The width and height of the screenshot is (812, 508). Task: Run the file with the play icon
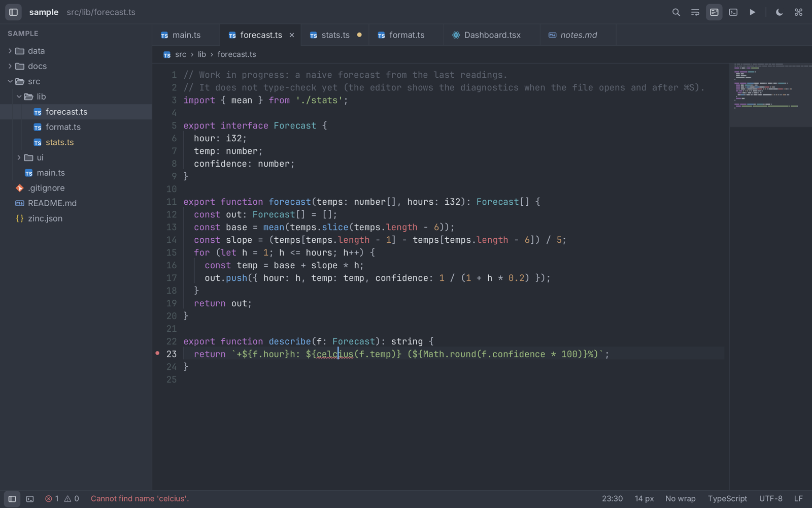(x=753, y=12)
